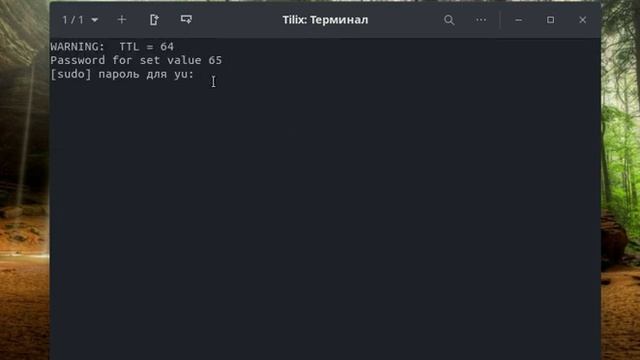
Task: Click the "WARNING: TTL = 64" output line
Action: 112,47
